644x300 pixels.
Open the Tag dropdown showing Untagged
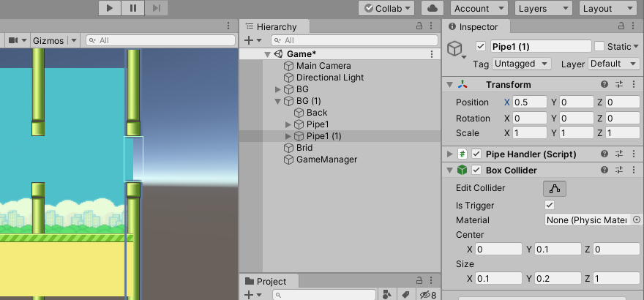pyautogui.click(x=522, y=64)
